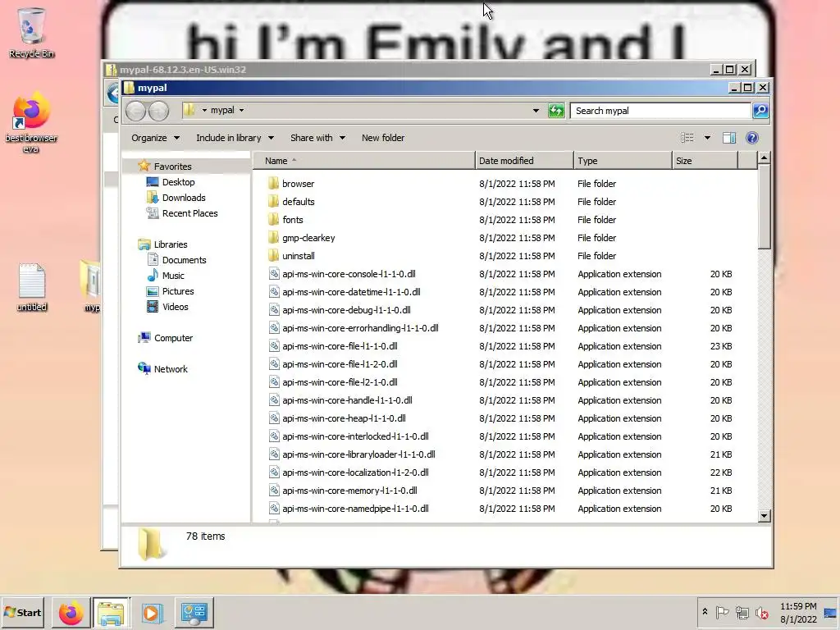Viewport: 840px width, 630px height.
Task: Click the Action Center flag icon
Action: pos(722,612)
